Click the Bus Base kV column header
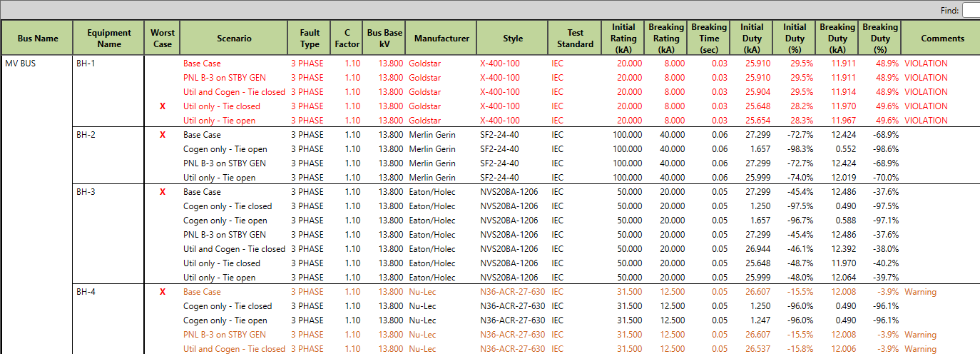 click(x=384, y=39)
